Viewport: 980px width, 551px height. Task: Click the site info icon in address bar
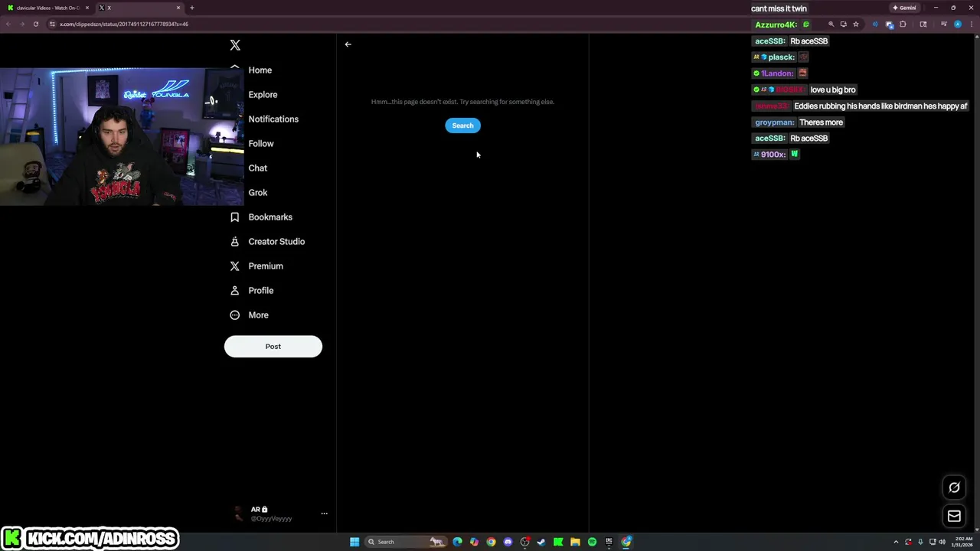52,24
